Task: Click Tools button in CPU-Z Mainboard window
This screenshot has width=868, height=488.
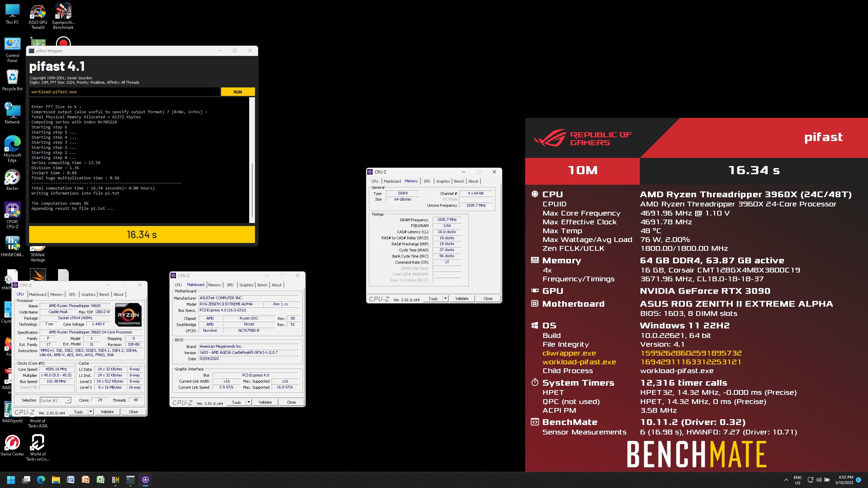Action: tap(236, 402)
